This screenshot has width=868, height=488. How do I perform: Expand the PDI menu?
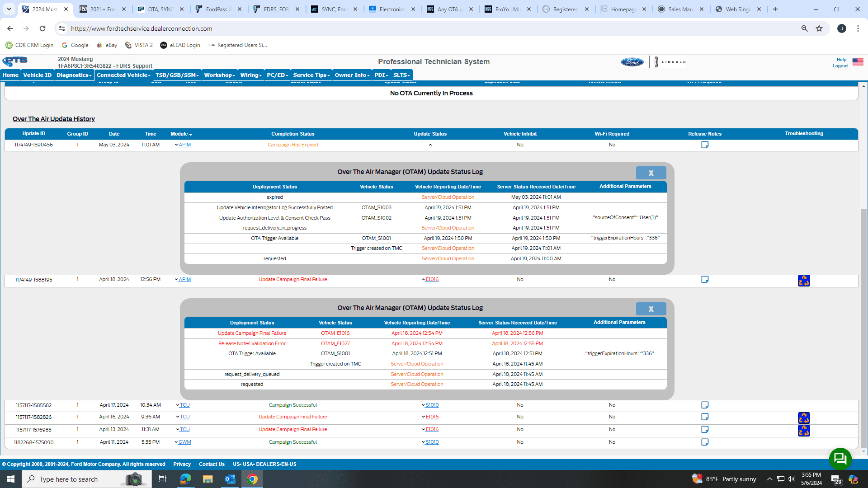(381, 75)
